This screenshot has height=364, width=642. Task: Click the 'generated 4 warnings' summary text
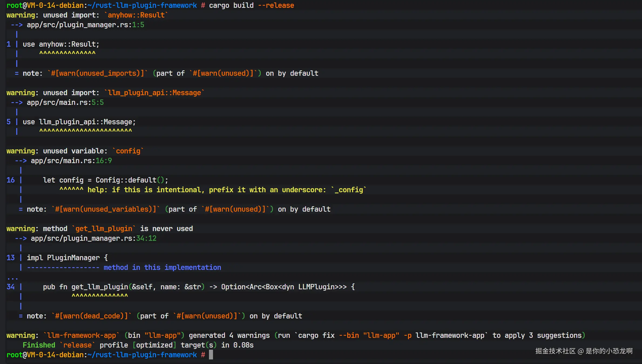229,335
